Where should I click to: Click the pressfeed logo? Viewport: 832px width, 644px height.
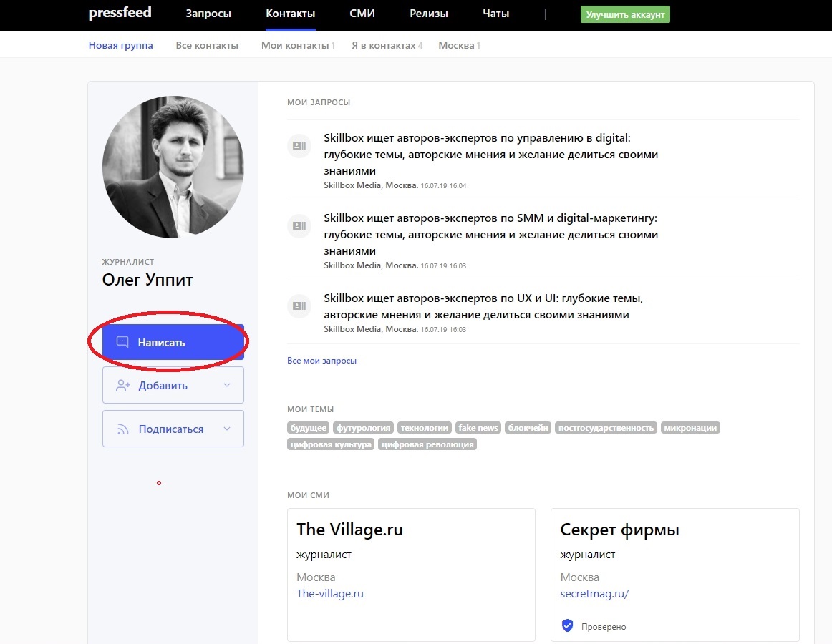[x=120, y=14]
